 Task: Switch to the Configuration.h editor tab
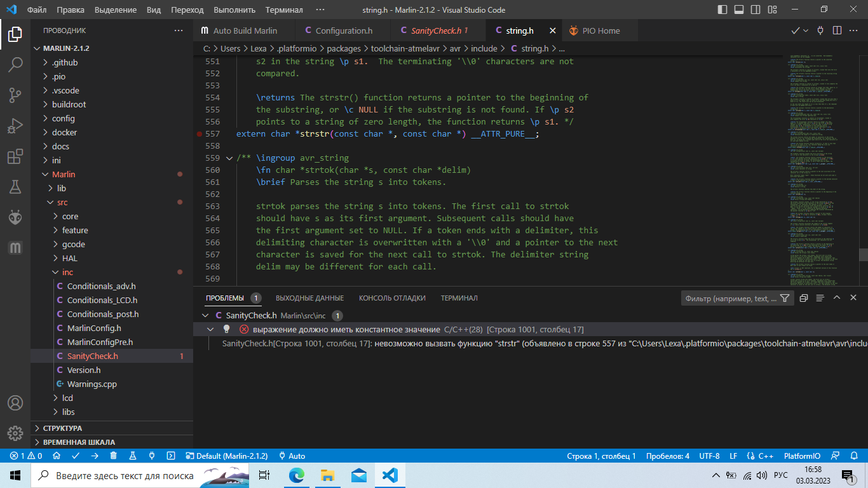(343, 30)
